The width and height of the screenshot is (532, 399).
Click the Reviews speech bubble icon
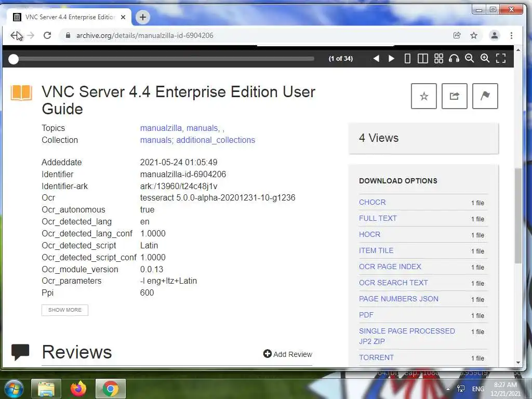tap(20, 352)
